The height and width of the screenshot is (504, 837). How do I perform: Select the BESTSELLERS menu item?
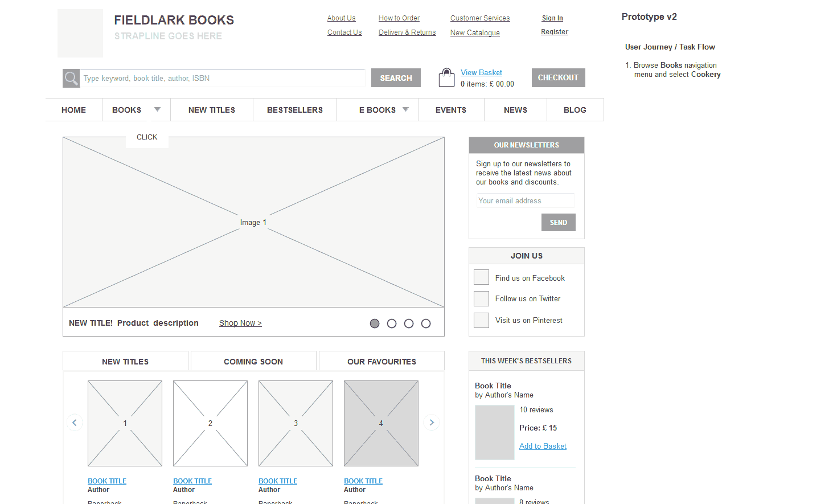294,109
